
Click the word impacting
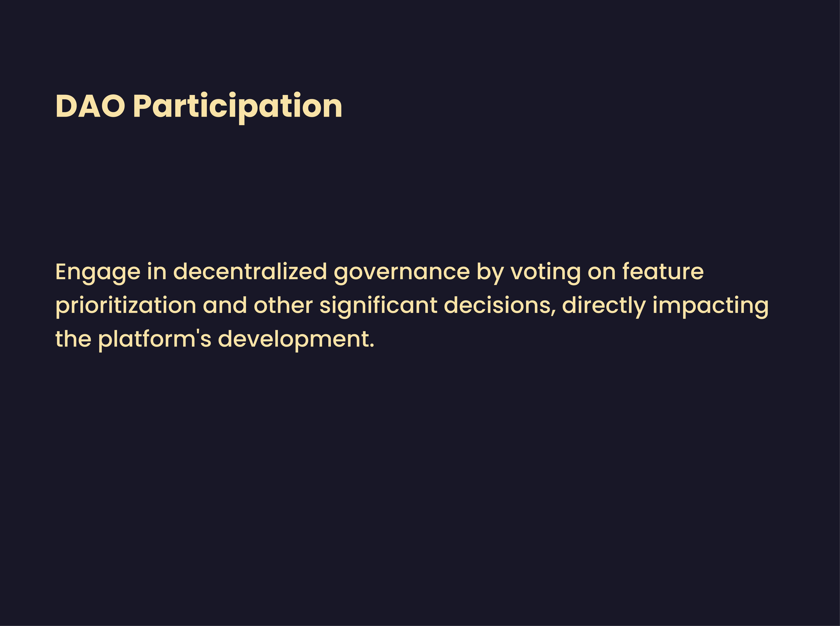[710, 305]
